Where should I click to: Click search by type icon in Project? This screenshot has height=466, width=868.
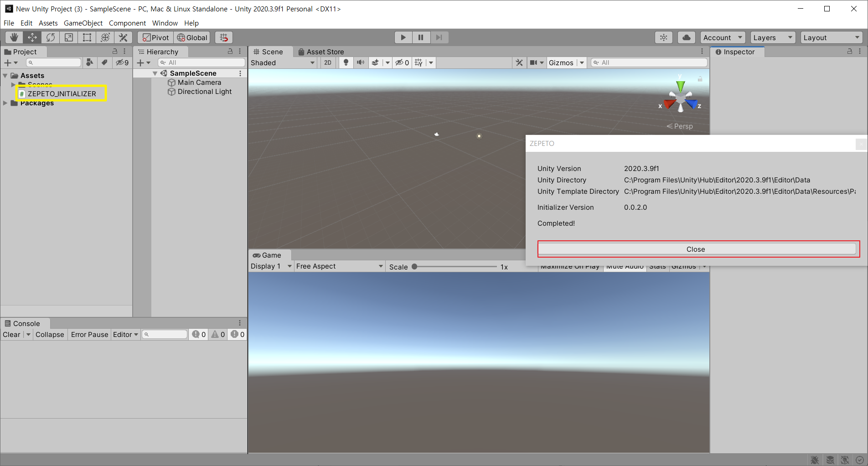click(90, 62)
